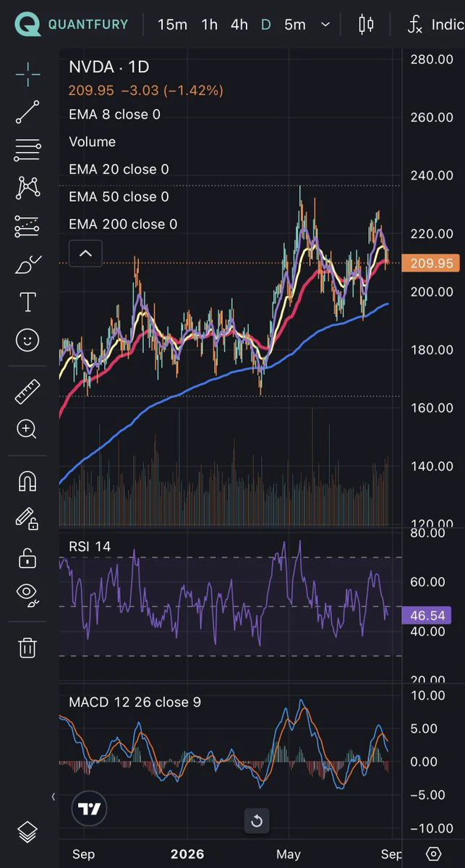The width and height of the screenshot is (465, 868).
Task: Select the Volume indicator legend
Action: (92, 142)
